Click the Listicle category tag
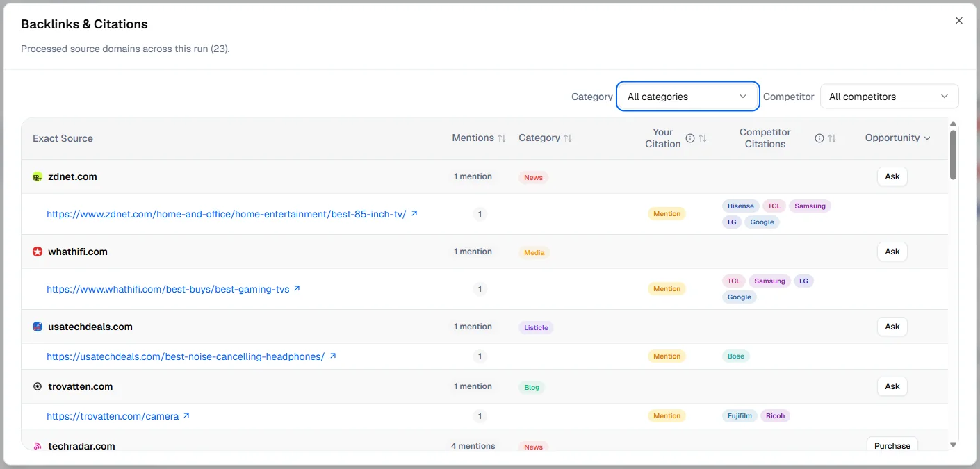 [536, 327]
